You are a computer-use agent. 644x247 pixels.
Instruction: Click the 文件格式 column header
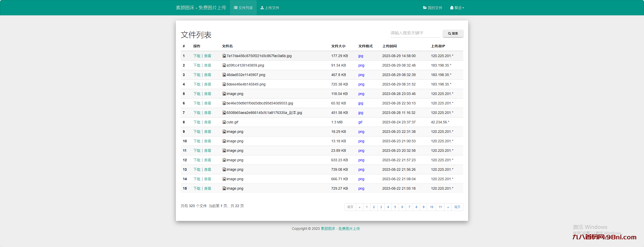pyautogui.click(x=365, y=46)
